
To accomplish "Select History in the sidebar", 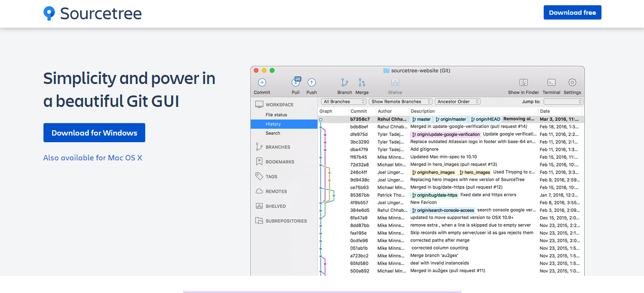I will coord(284,124).
